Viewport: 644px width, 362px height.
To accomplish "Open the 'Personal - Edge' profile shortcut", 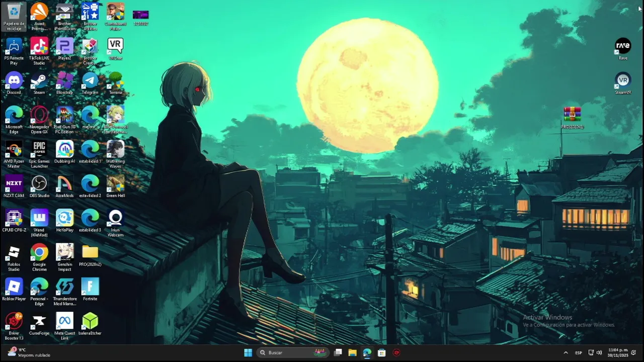I will point(39,292).
